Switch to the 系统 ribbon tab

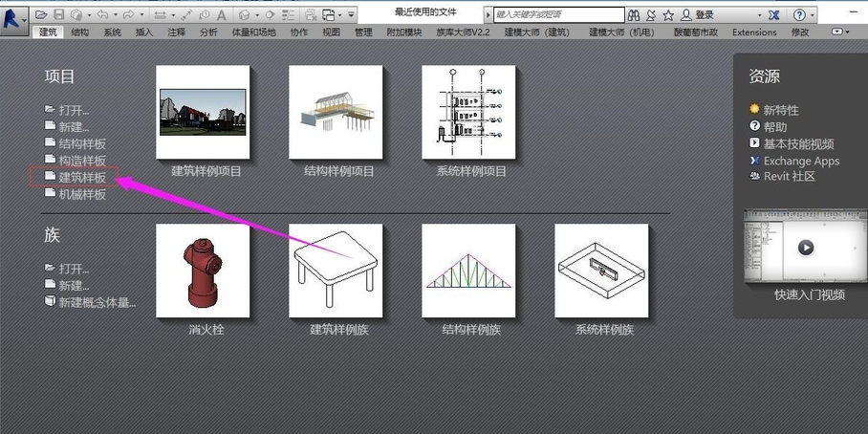click(113, 33)
